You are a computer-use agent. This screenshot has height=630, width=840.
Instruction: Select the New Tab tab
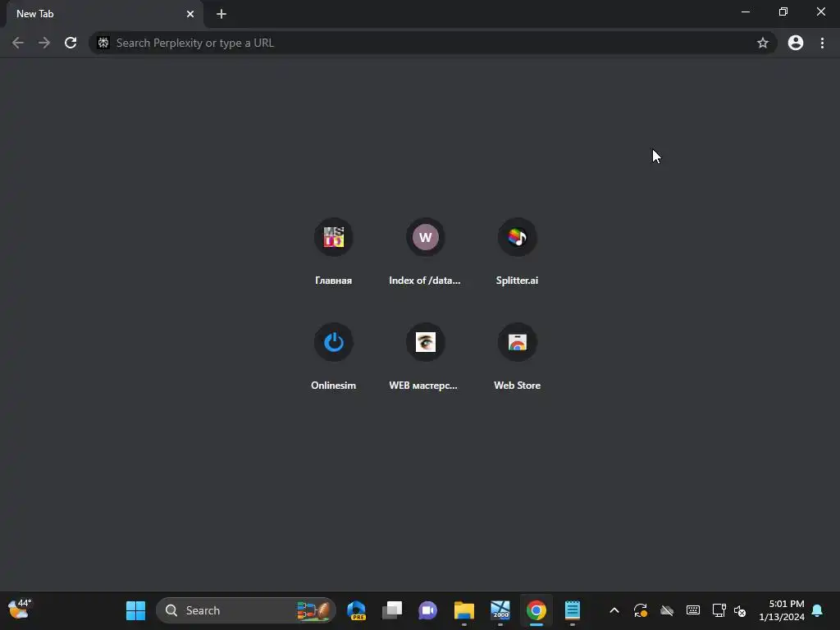[104, 14]
